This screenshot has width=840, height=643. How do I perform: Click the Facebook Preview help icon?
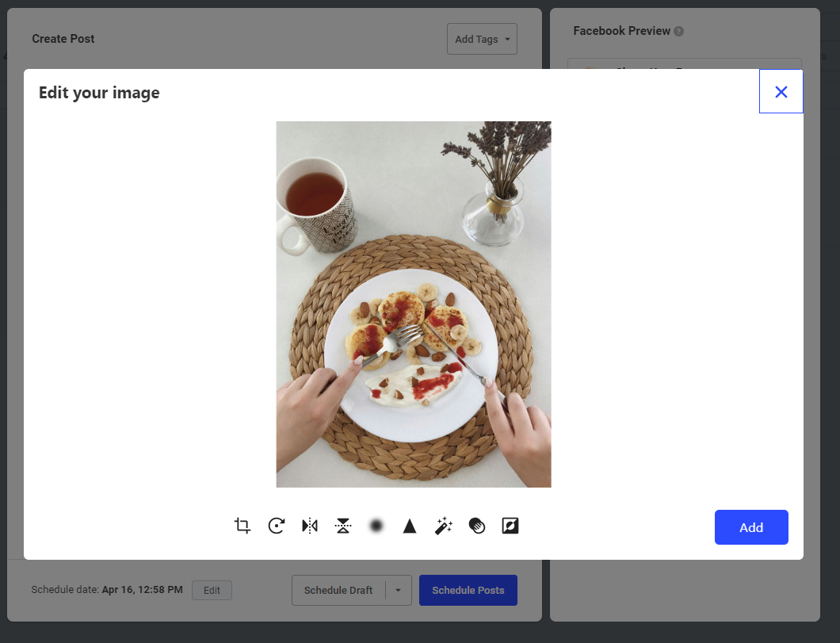(680, 30)
